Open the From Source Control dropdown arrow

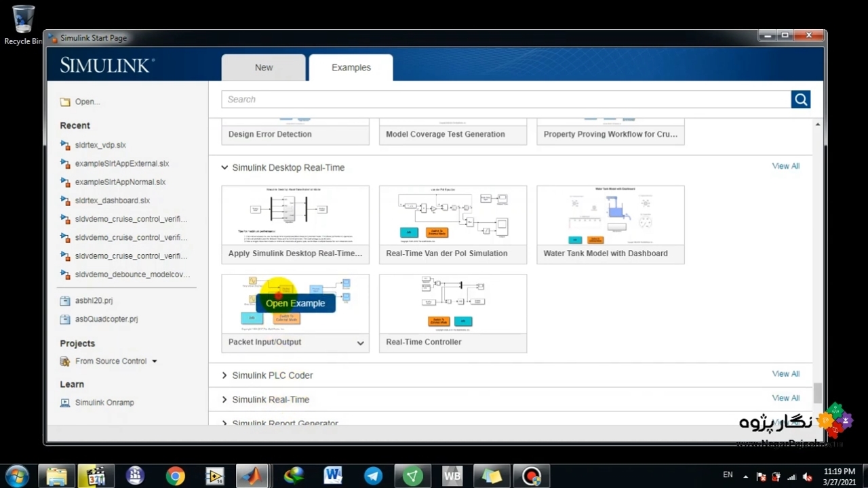click(155, 361)
